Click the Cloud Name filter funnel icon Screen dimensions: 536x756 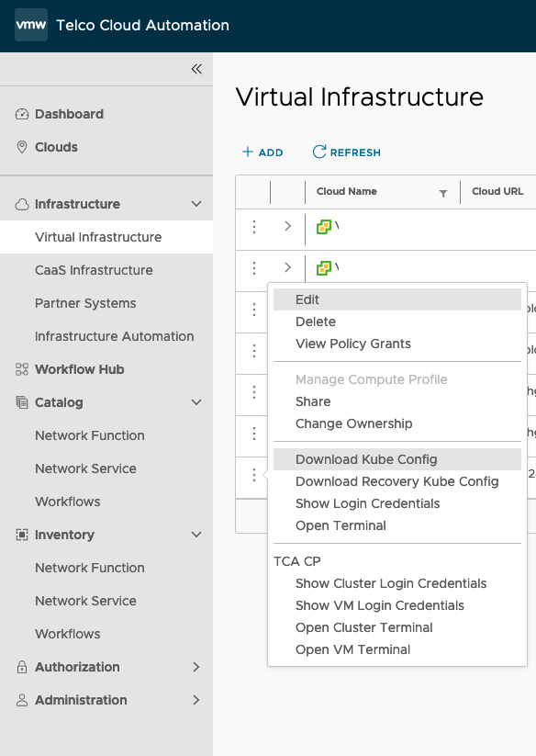[x=443, y=193]
